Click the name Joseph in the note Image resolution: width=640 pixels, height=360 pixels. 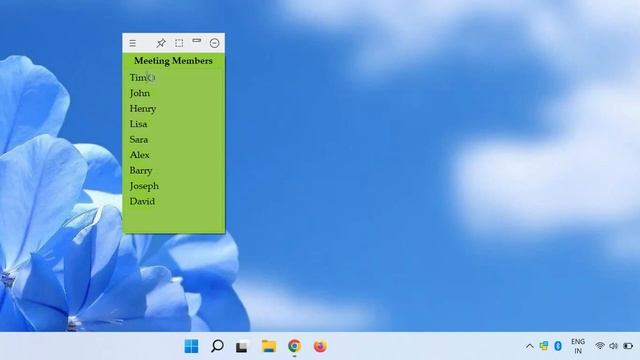(144, 186)
